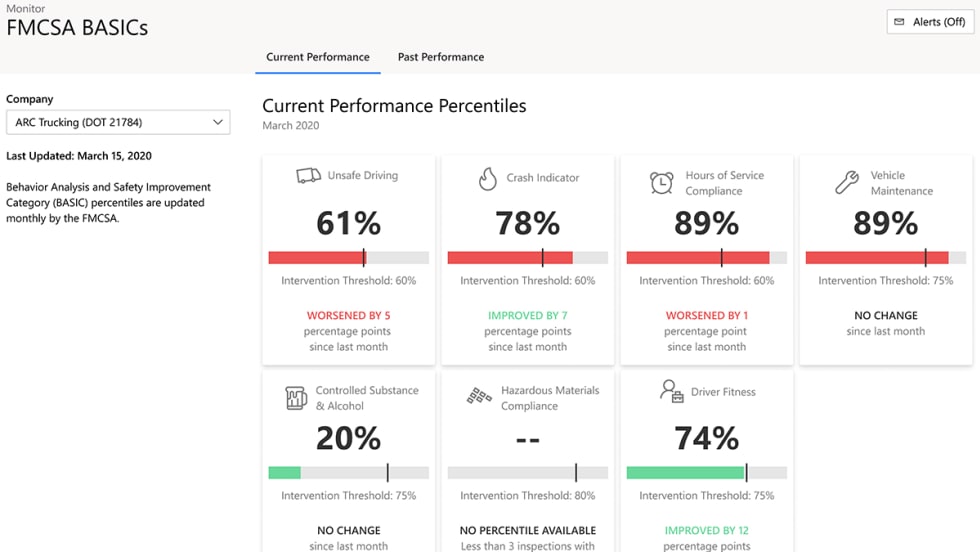Click the Controlled Substance beer mug icon
The image size is (980, 552).
pos(296,398)
